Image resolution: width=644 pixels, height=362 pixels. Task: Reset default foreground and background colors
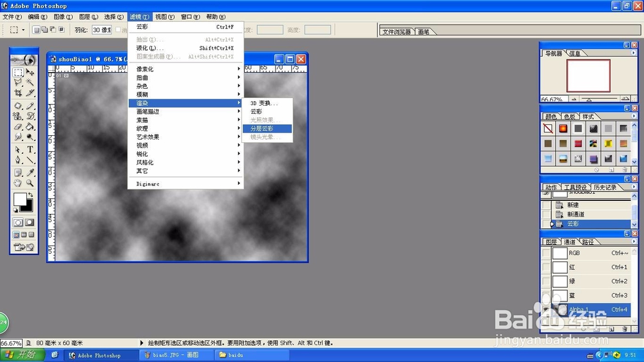click(x=15, y=211)
